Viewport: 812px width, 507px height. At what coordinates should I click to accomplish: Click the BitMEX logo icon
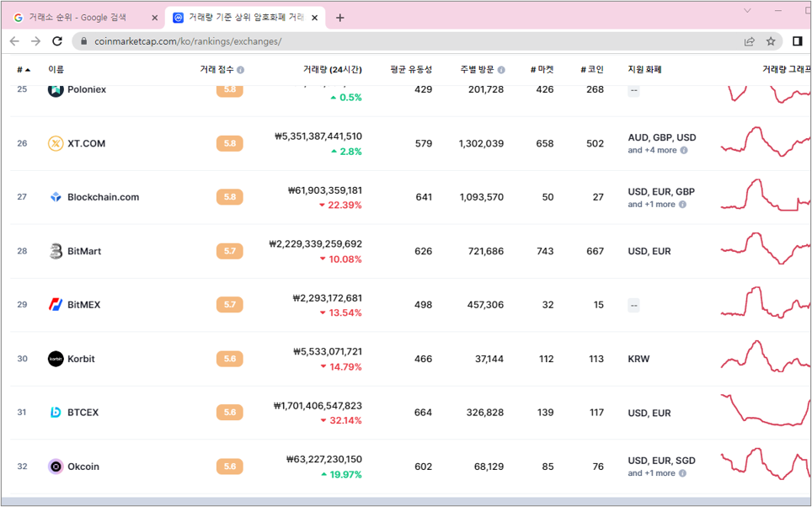56,305
